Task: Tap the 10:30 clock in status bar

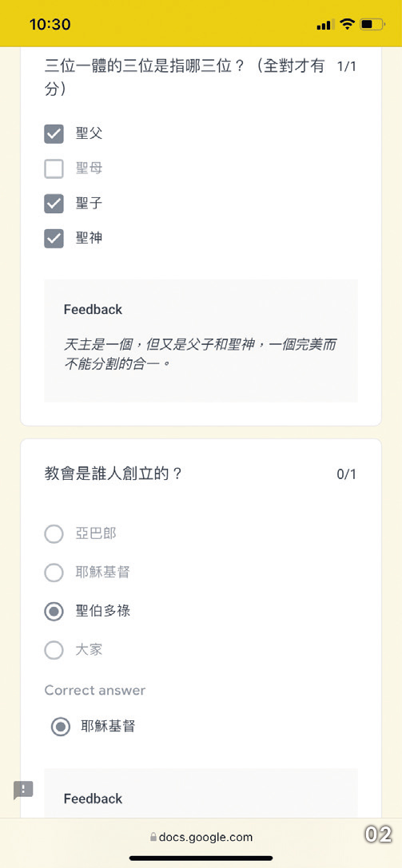Action: click(50, 25)
